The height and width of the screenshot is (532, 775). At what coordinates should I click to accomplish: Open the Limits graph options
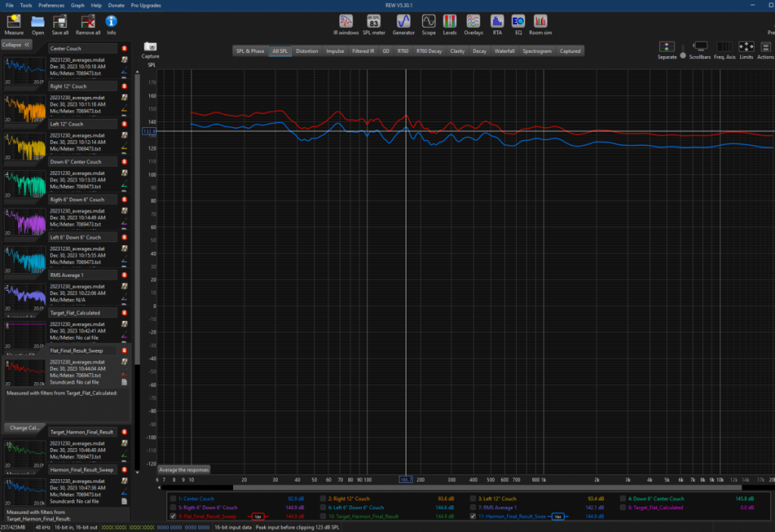pos(746,48)
